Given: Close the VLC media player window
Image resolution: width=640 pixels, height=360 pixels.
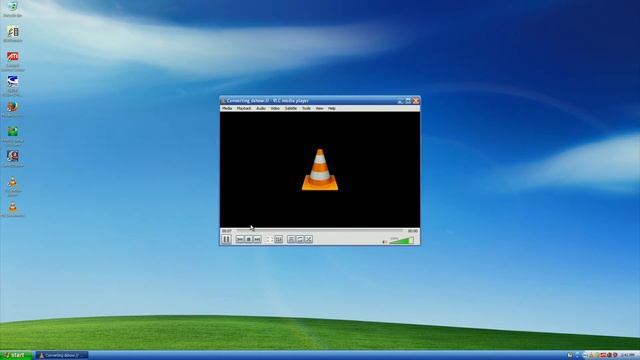Looking at the screenshot, I should point(416,101).
